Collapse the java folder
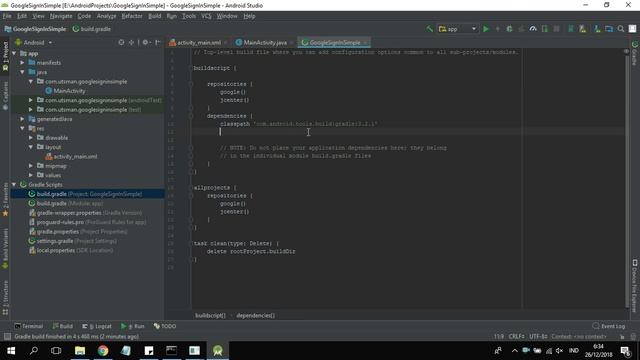The width and height of the screenshot is (640, 360). (x=22, y=72)
